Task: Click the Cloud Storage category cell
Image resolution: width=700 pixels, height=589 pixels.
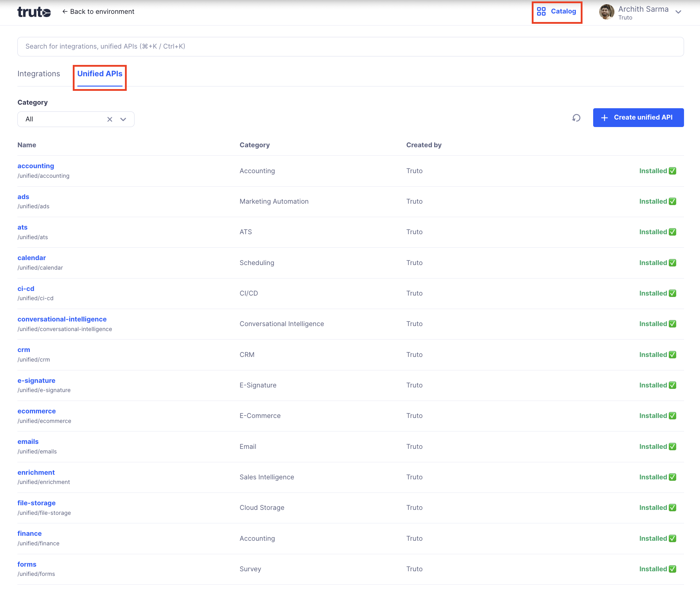Action: coord(262,508)
